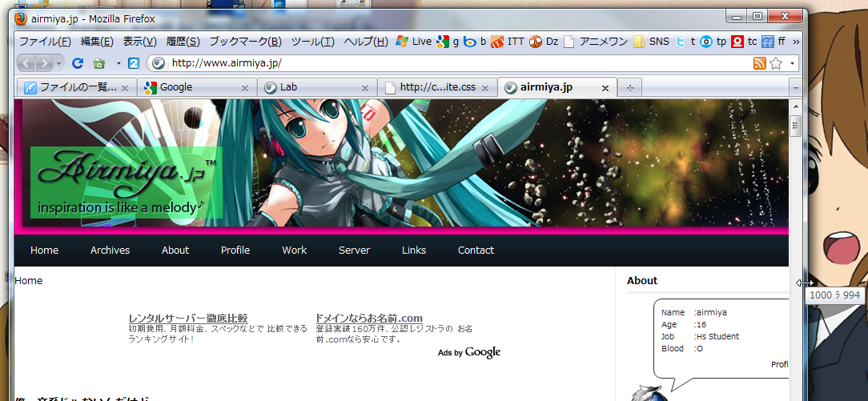
Task: Click the green home toolbar icon
Action: [99, 63]
